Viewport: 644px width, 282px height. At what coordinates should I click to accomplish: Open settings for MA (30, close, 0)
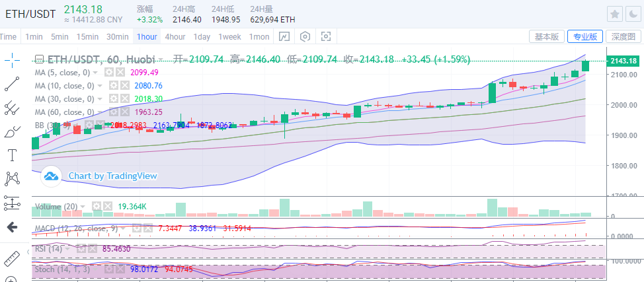coord(113,99)
